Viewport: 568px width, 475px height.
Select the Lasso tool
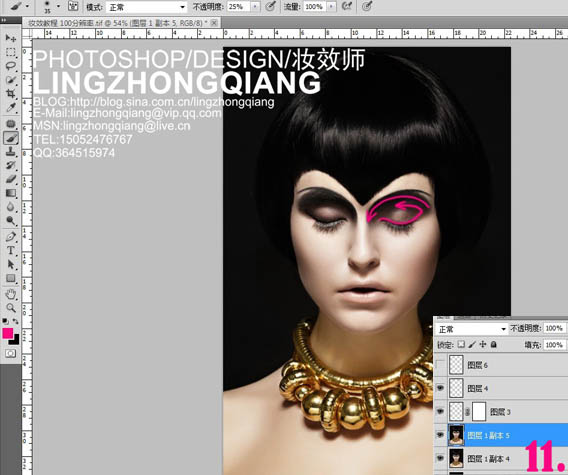(x=11, y=66)
